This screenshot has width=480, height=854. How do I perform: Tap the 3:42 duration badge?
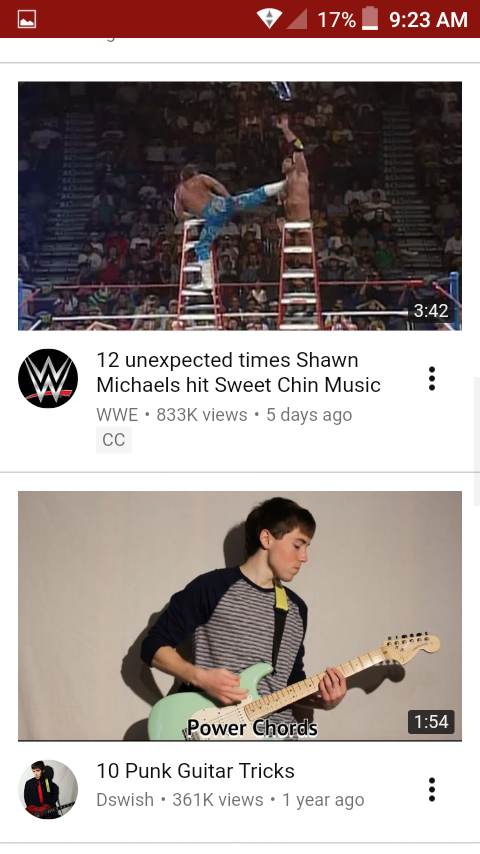pos(431,311)
